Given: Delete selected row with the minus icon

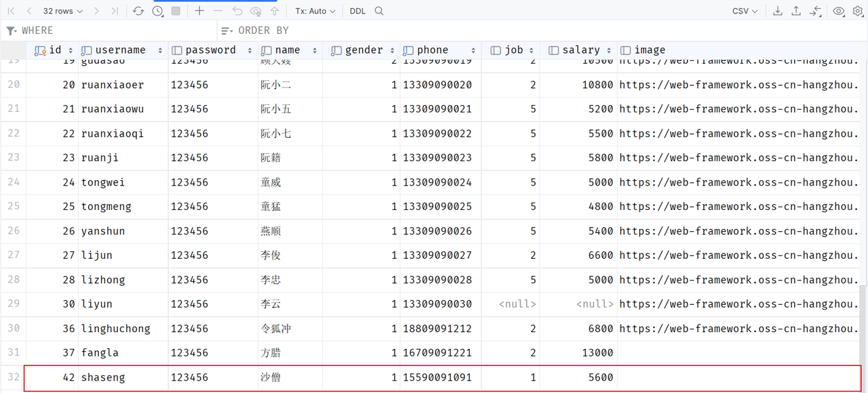Looking at the screenshot, I should (216, 10).
